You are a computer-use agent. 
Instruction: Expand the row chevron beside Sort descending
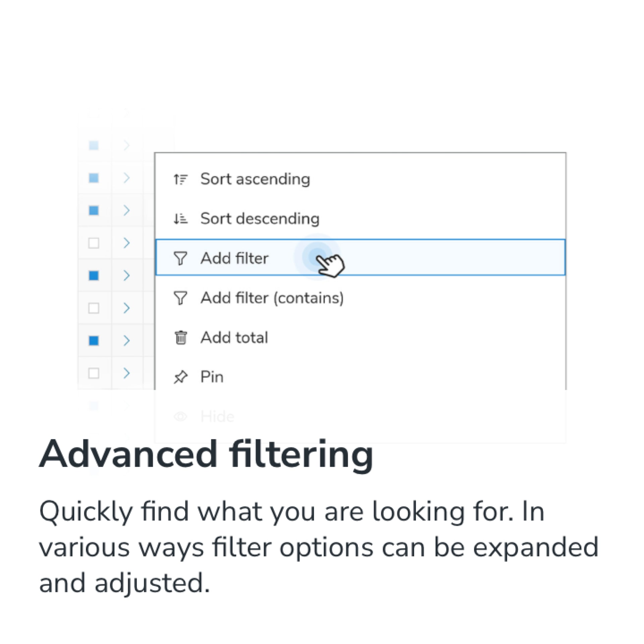[x=126, y=210]
